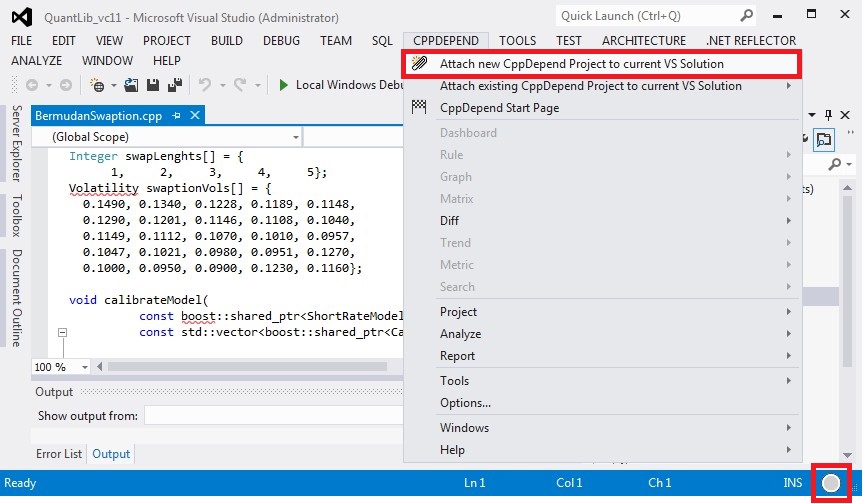866x504 pixels.
Task: Click the Undo arrow icon
Action: point(205,85)
